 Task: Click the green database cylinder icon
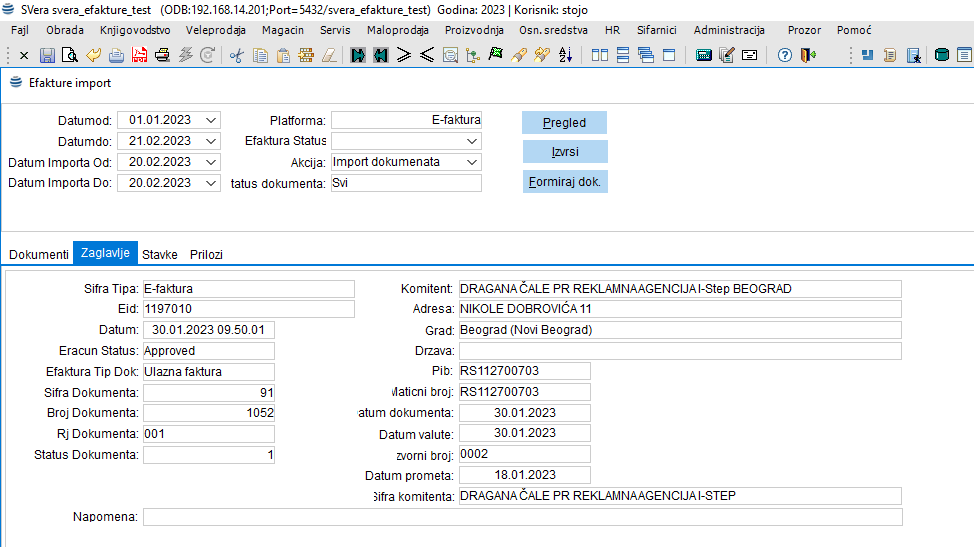click(x=941, y=56)
